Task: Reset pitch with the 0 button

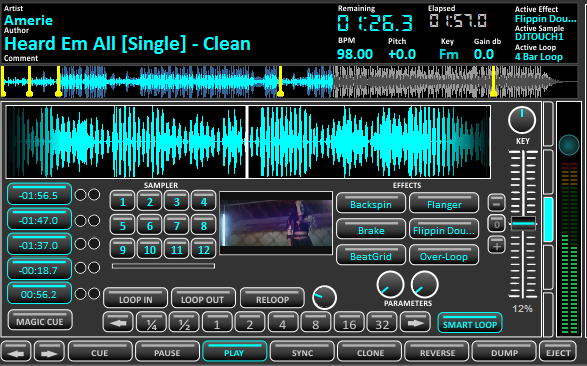Action: pos(496,225)
